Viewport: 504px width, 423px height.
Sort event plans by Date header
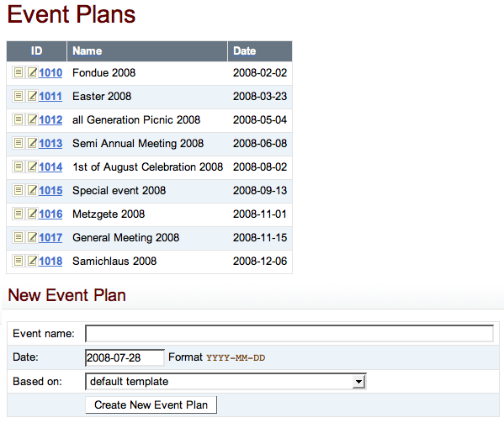(245, 50)
